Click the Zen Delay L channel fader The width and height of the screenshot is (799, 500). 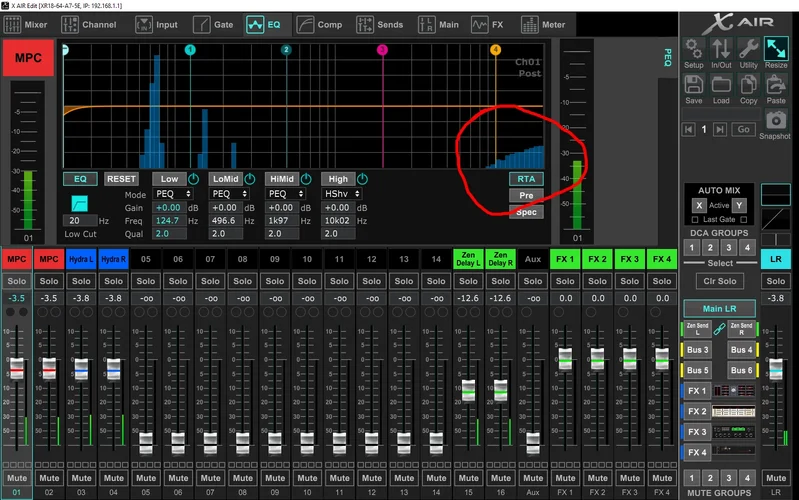click(x=468, y=388)
